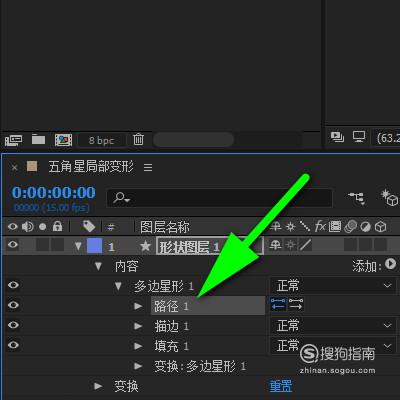The height and width of the screenshot is (400, 400).
Task: Open Interpret Footage in Project panel
Action: click(x=13, y=140)
